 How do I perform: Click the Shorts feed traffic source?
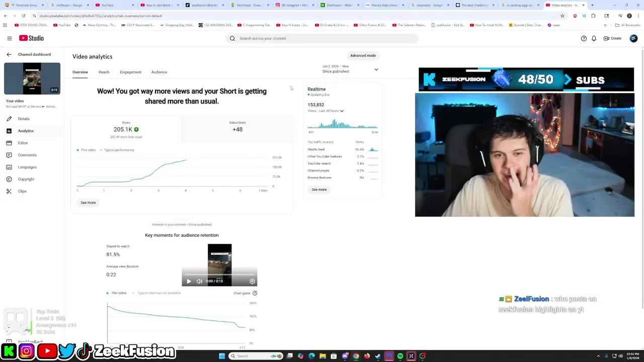(316, 149)
